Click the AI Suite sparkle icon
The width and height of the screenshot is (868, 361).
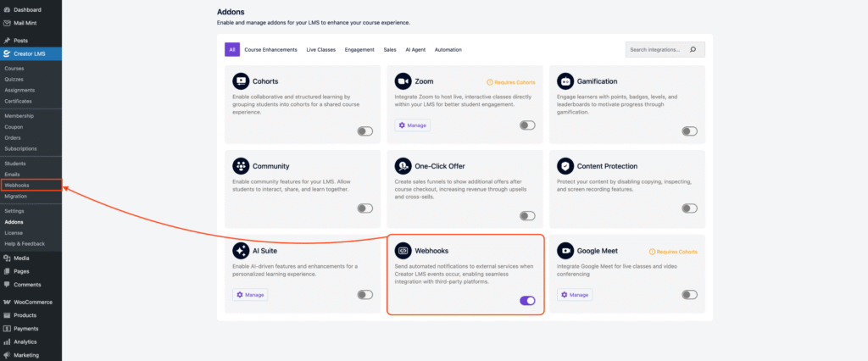(x=241, y=251)
